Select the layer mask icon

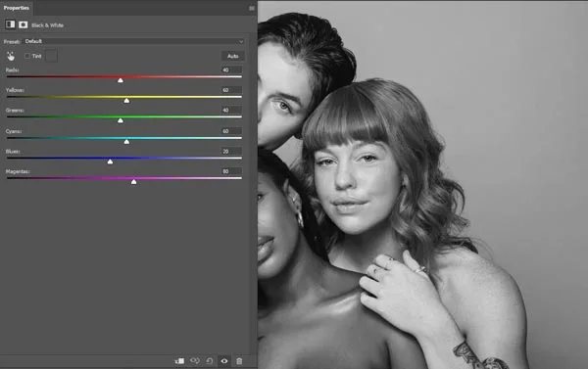tap(23, 24)
